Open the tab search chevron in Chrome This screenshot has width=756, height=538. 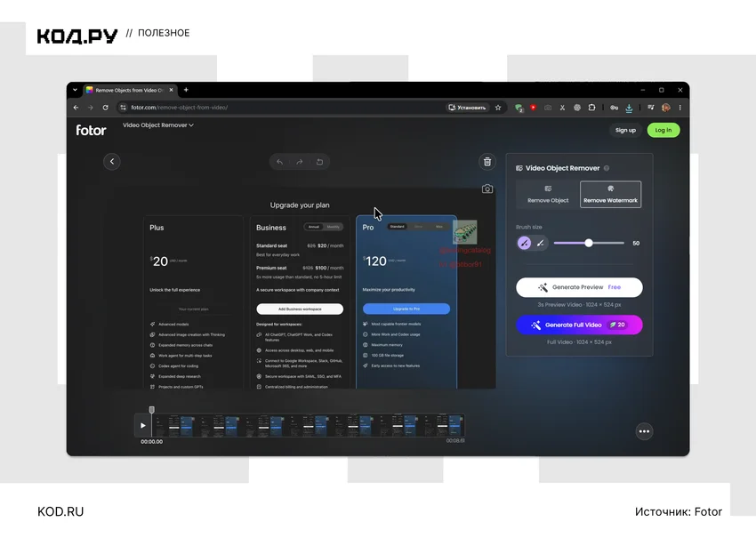pyautogui.click(x=75, y=90)
